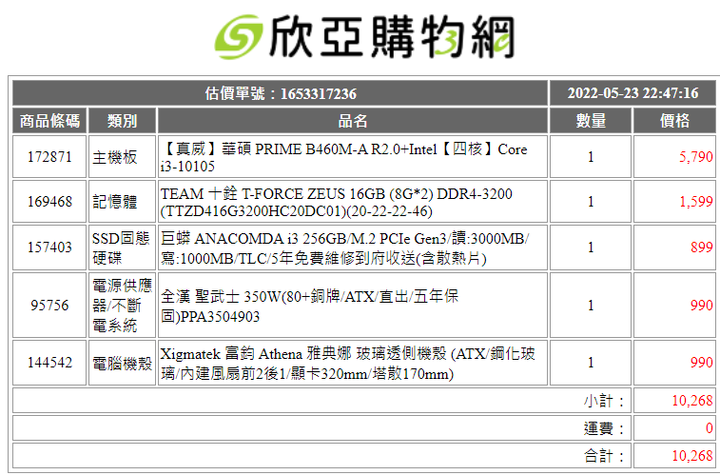Click the 990 price in the Xigmatek case row
The height and width of the screenshot is (475, 720).
(702, 362)
